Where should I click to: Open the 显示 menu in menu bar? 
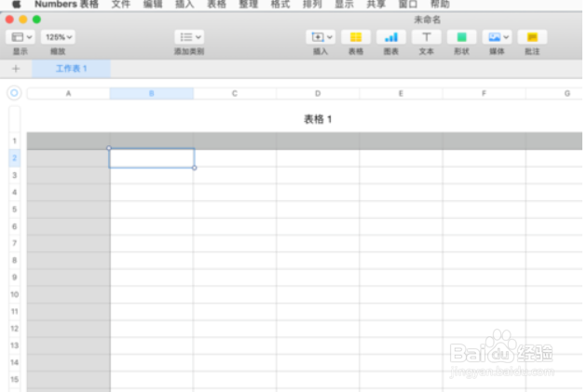[x=344, y=4]
